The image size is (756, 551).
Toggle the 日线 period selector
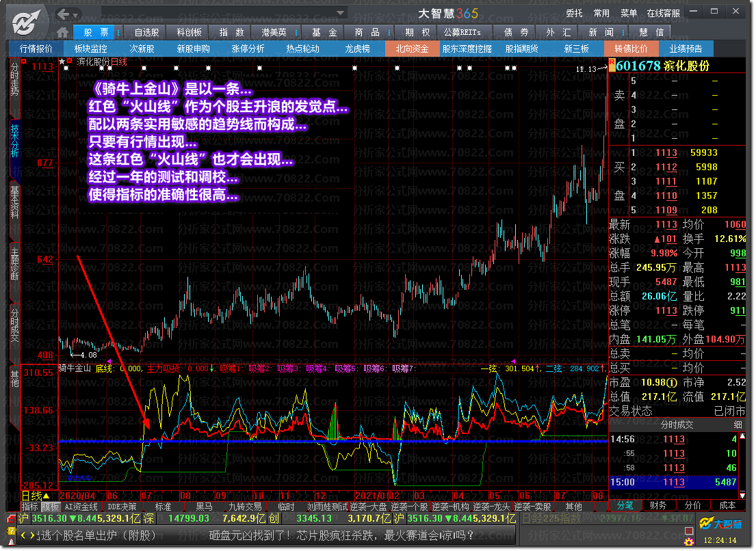[35, 496]
